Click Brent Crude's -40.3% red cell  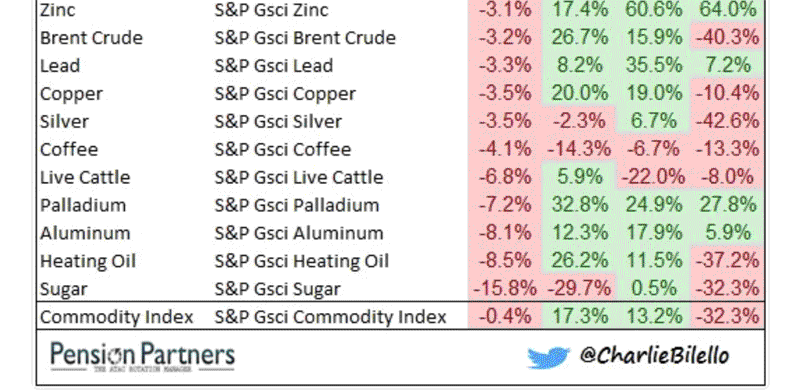727,37
